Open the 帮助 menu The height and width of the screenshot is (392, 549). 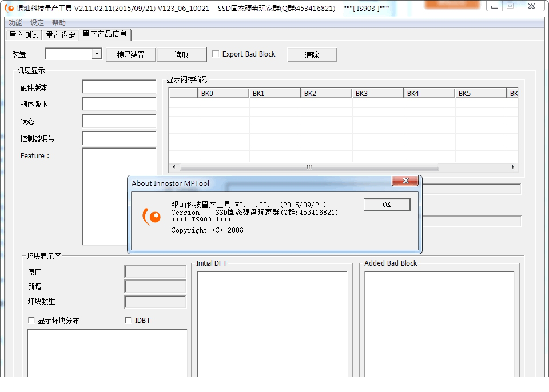59,23
